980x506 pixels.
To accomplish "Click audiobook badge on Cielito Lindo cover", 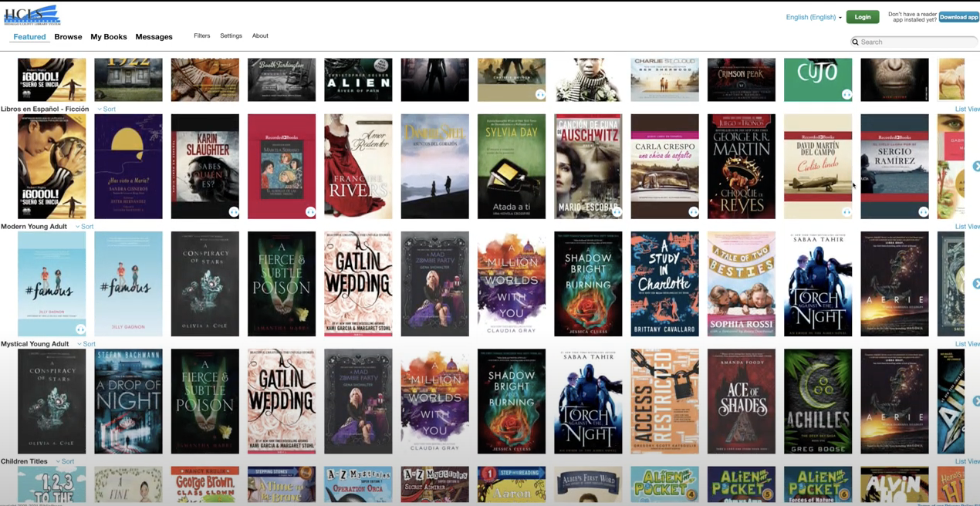I will point(847,211).
